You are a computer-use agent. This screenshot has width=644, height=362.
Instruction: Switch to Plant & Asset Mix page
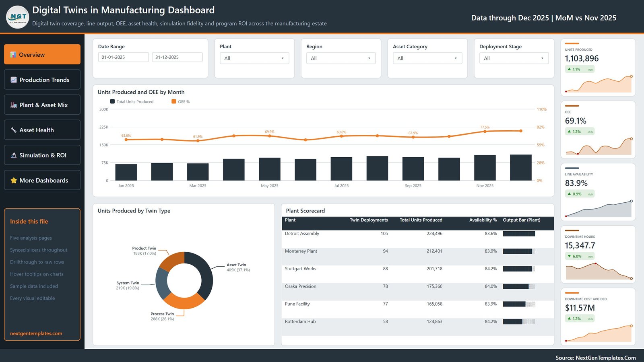pos(42,105)
